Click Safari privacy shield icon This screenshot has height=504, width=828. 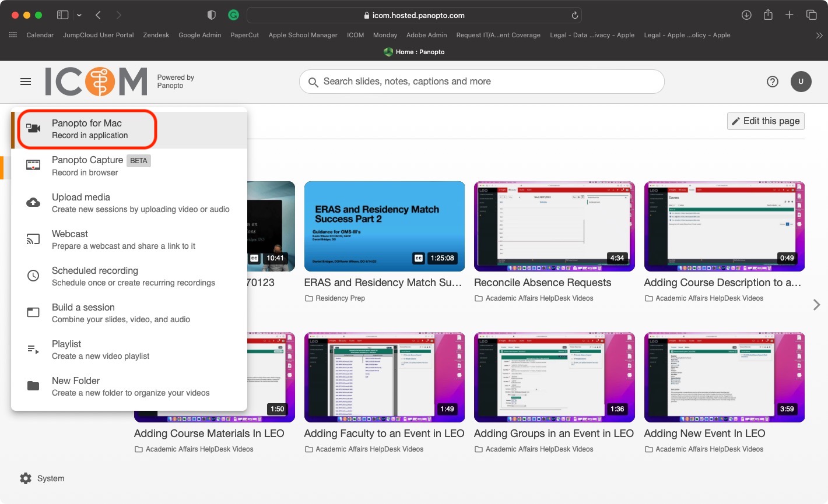pyautogui.click(x=212, y=15)
